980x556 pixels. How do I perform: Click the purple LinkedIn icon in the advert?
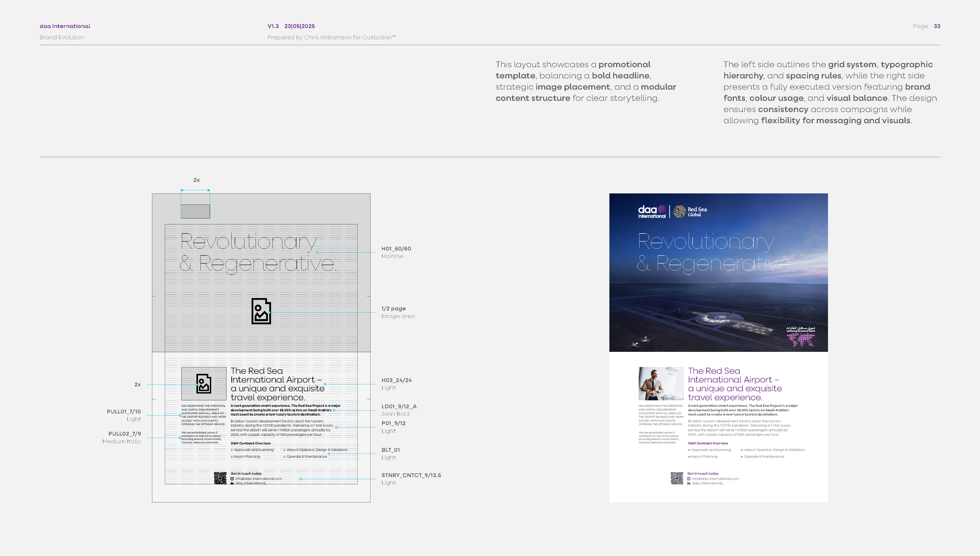[x=689, y=484]
